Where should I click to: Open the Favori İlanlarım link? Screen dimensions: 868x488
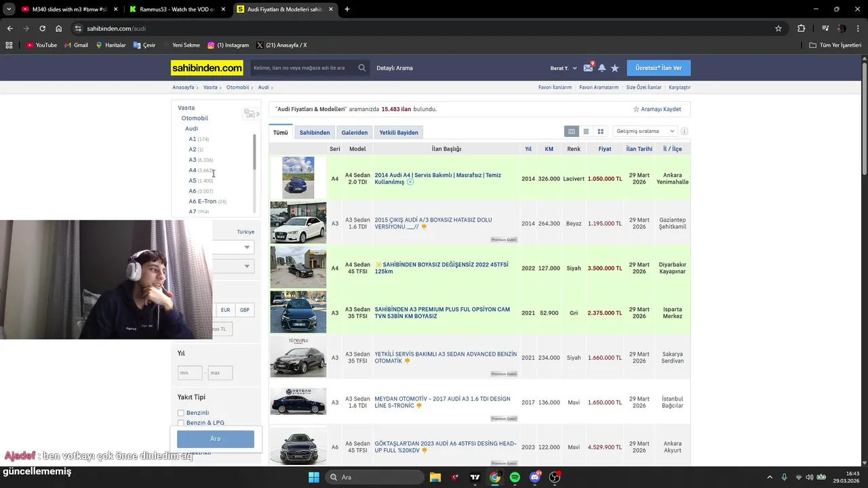click(555, 87)
